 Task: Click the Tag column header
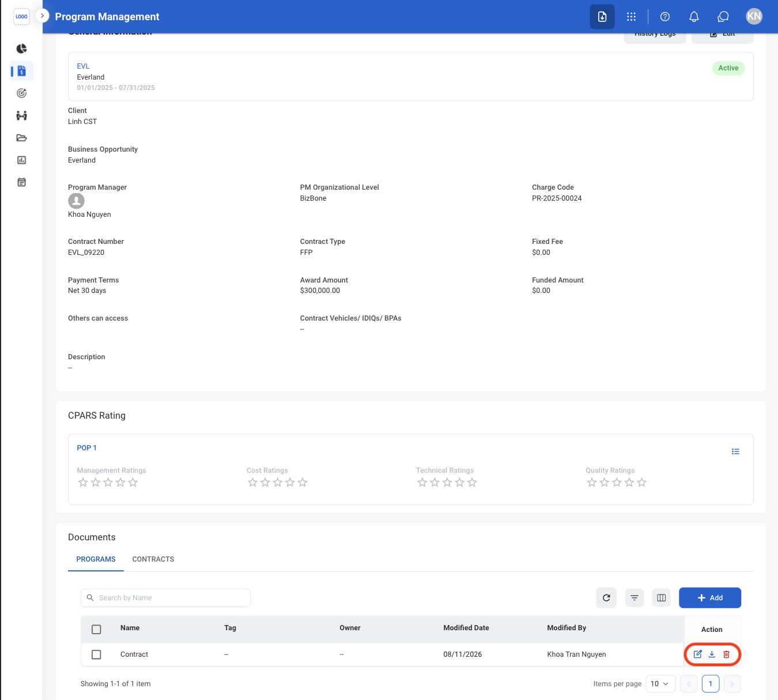[x=230, y=628]
